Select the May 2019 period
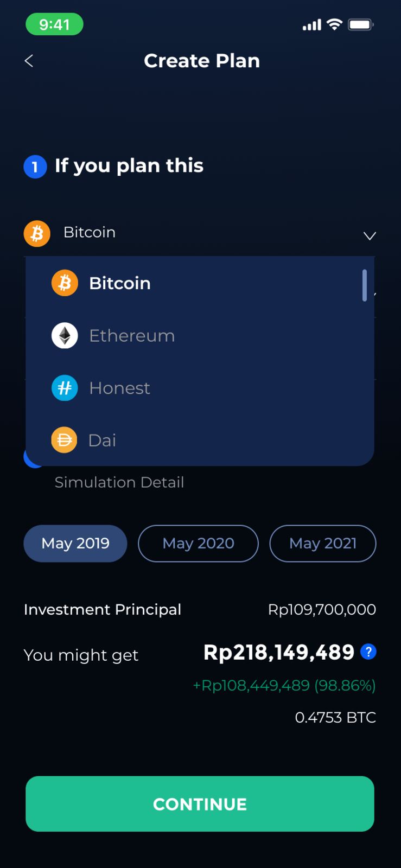The width and height of the screenshot is (401, 868). (x=75, y=543)
